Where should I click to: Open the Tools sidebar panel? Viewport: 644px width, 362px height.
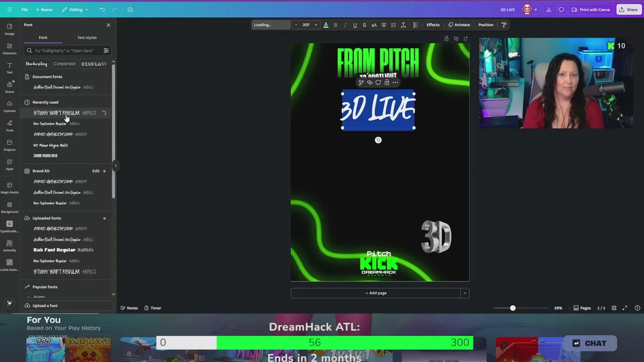(x=10, y=126)
